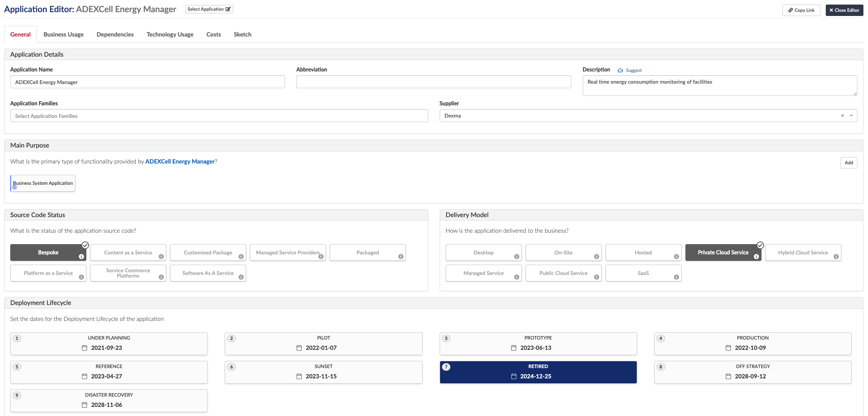Click the info icon on Bespoke option

tap(81, 257)
